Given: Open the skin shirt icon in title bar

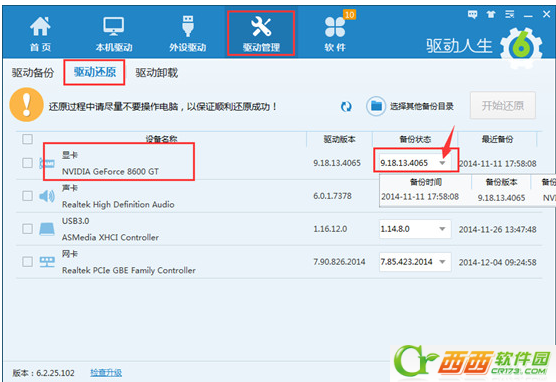Looking at the screenshot, I should [x=491, y=15].
